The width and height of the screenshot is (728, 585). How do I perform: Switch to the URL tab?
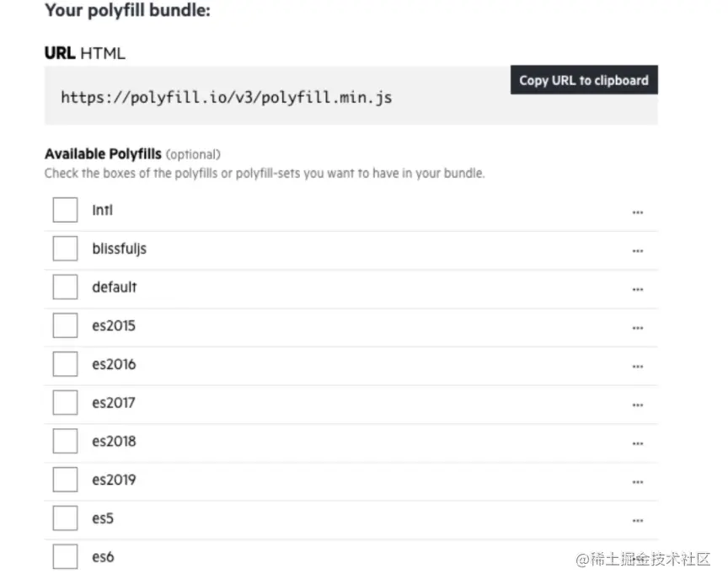click(x=59, y=53)
